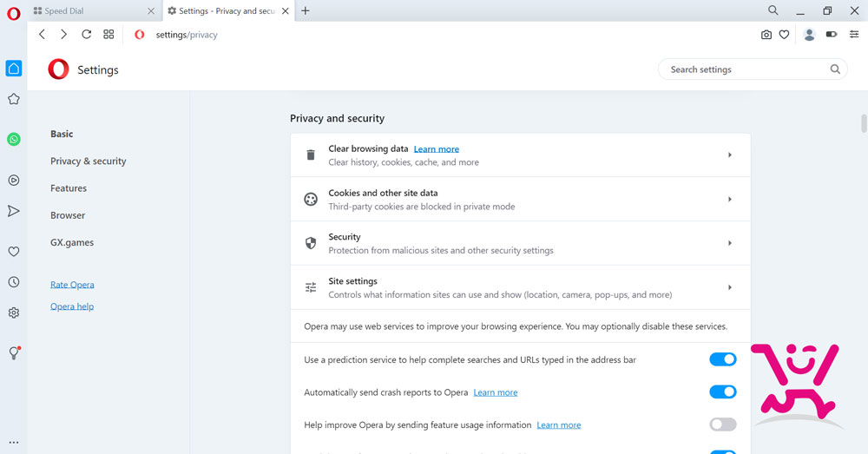This screenshot has width=868, height=454.
Task: Disable automatically sending crash reports
Action: [x=723, y=392]
